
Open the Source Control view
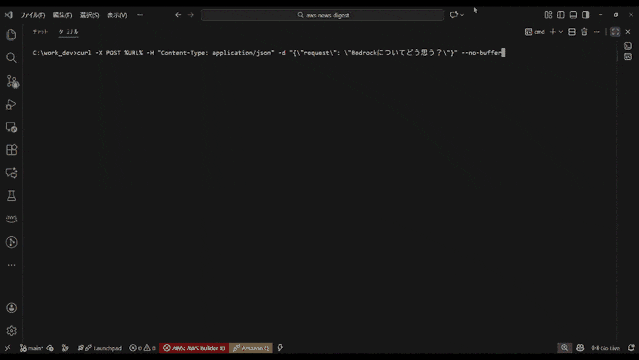coord(12,82)
